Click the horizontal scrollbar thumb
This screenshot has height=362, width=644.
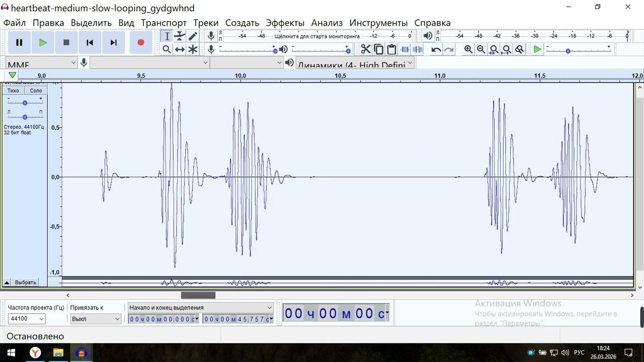click(x=198, y=295)
